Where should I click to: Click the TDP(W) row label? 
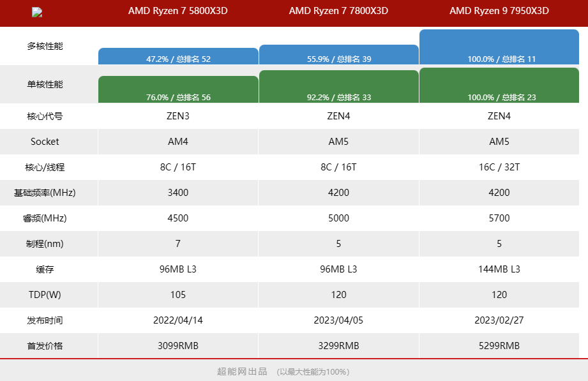pos(45,295)
